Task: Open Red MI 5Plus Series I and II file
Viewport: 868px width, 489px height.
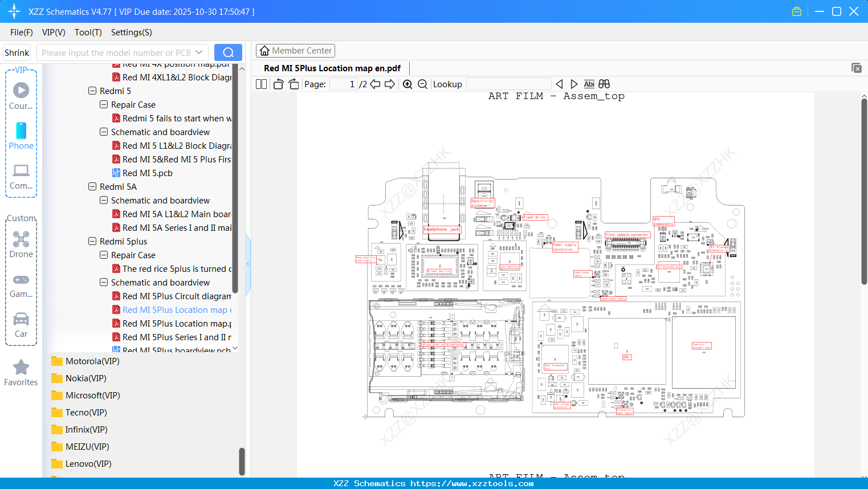Action: (172, 337)
